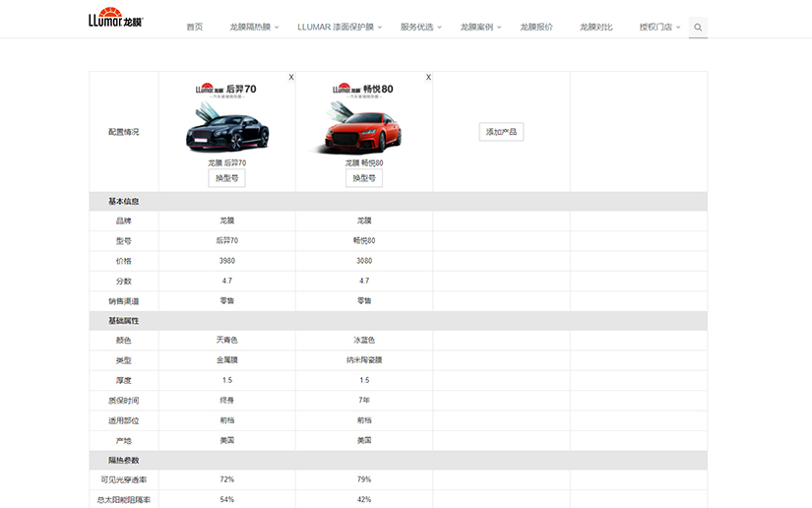
Task: Open 龙膜对比 comparison page
Action: [596, 27]
